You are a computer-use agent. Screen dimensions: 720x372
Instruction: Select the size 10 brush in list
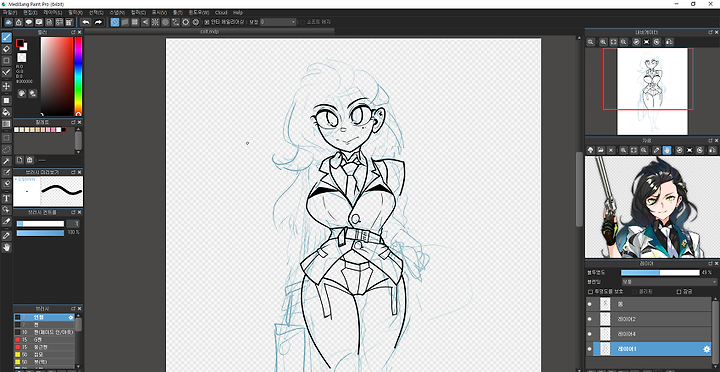coord(44,332)
